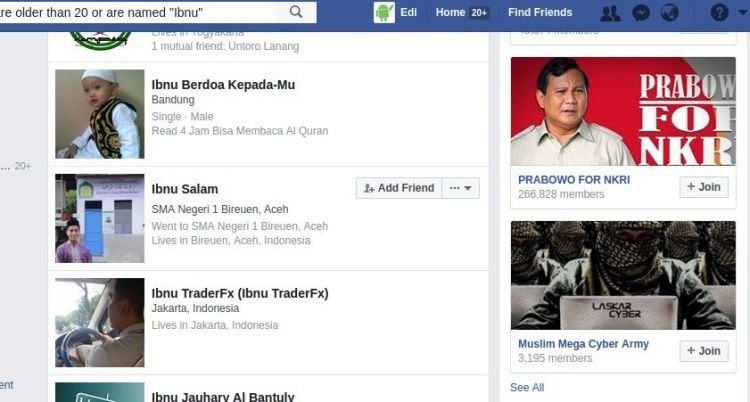Open Muslim Mega Cyber Army cover image
The height and width of the screenshot is (402, 750).
(x=623, y=275)
